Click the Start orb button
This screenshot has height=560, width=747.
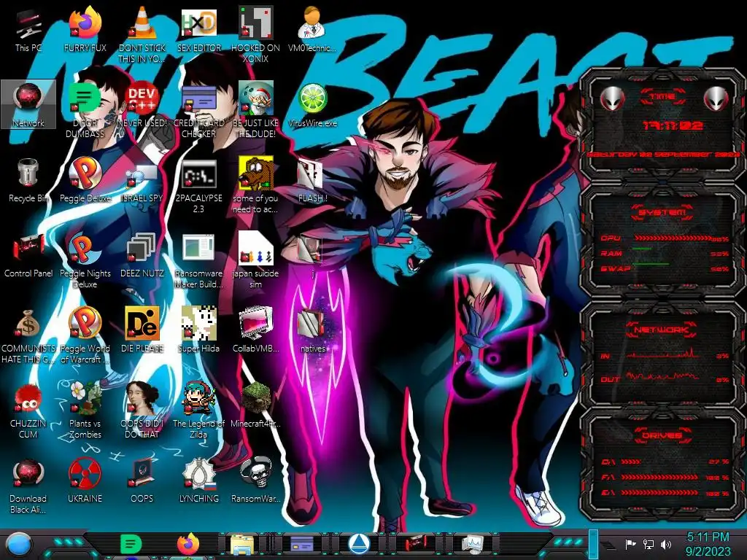point(18,545)
